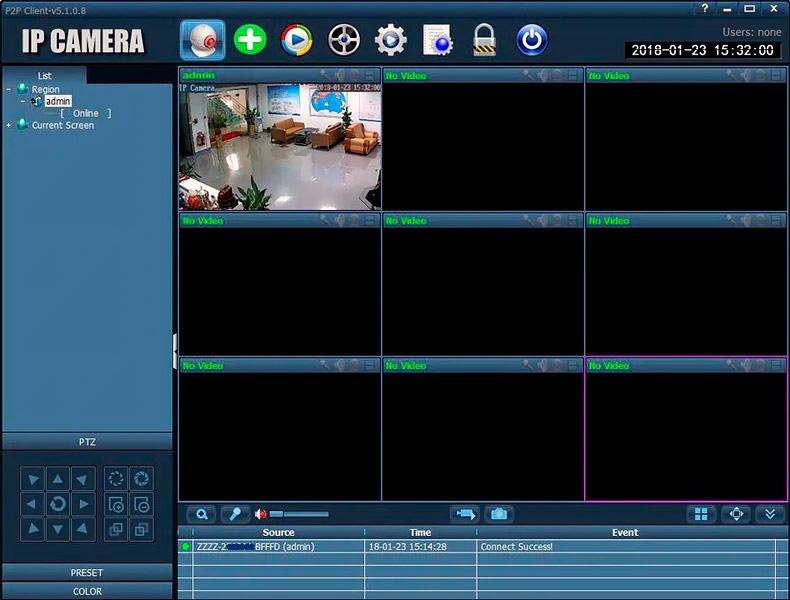
Task: Click the PTZ auto-rotate center button
Action: click(x=58, y=504)
